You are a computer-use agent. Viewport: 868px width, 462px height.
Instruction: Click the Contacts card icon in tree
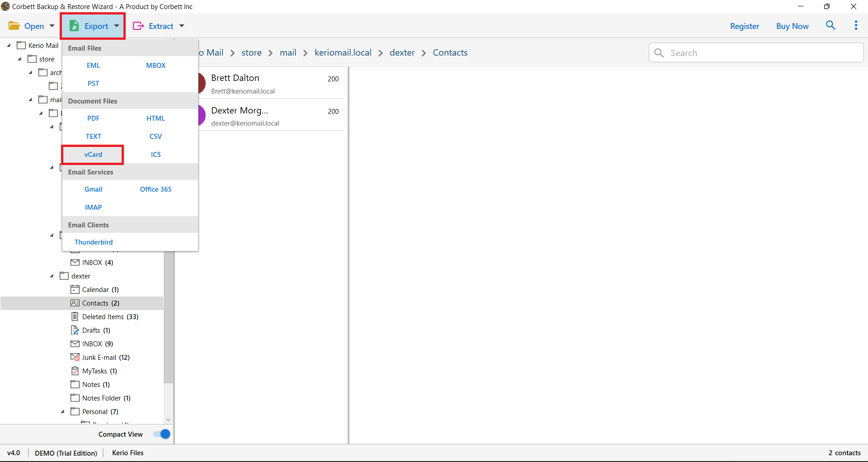[75, 303]
